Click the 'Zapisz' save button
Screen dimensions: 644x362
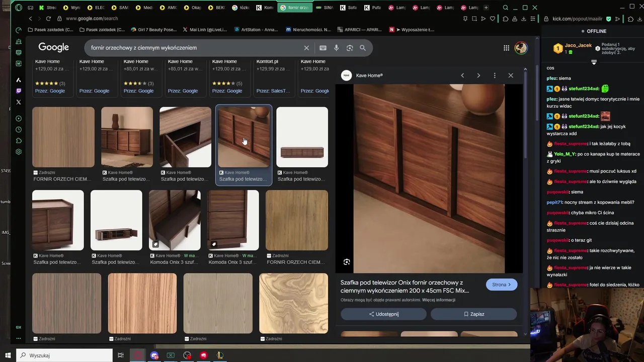tap(473, 314)
